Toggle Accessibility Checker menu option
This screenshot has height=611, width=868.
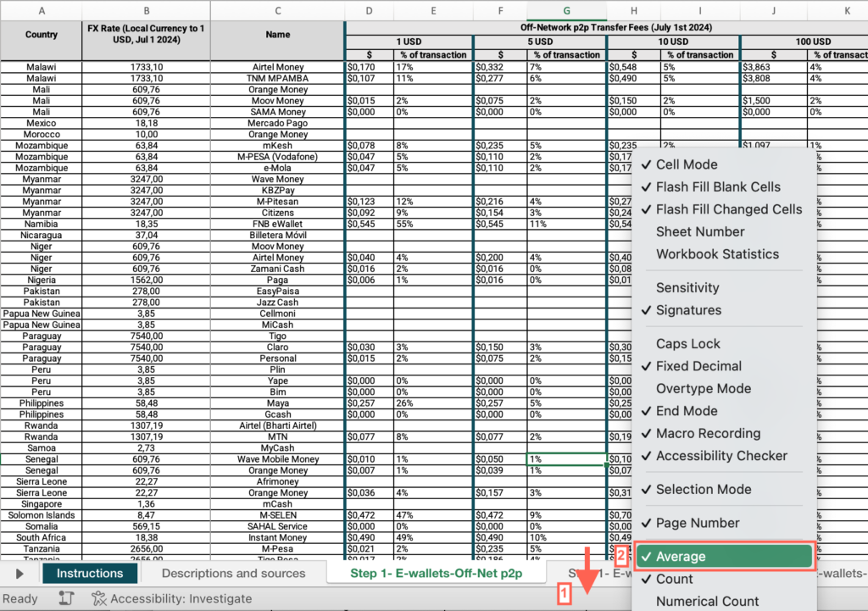724,455
